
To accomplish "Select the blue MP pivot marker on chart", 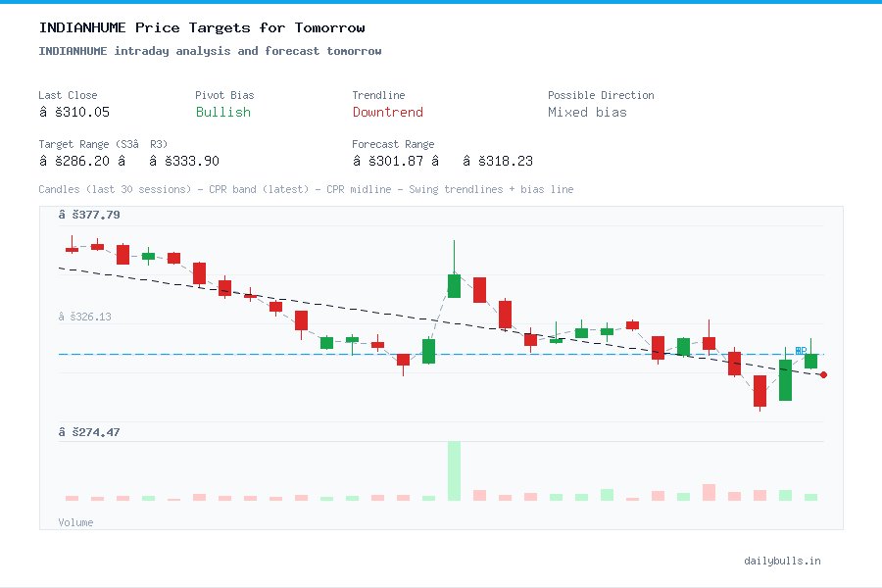I will click(800, 350).
